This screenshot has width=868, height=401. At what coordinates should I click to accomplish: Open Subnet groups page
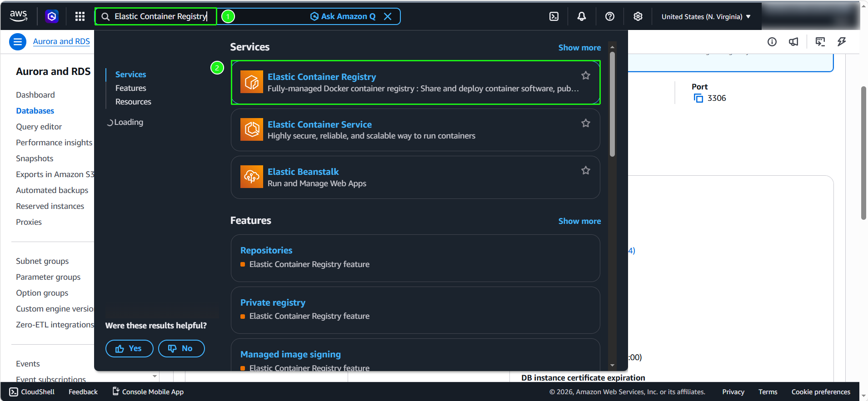click(x=42, y=261)
